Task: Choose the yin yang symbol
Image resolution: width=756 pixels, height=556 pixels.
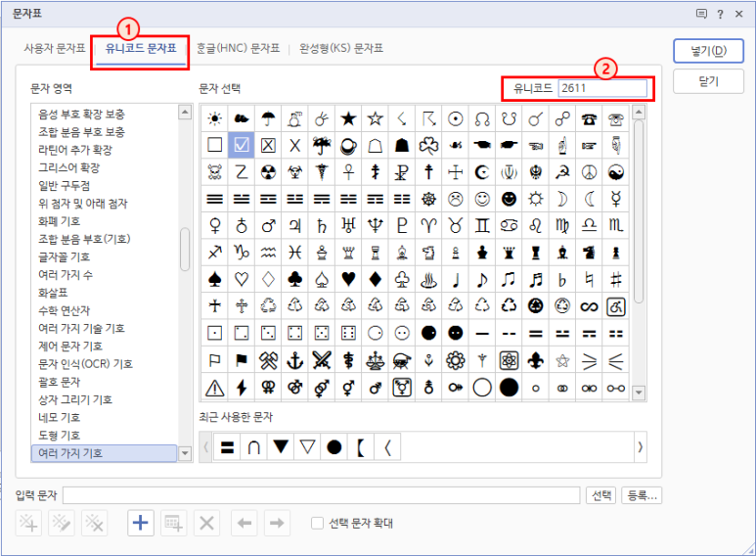Action: click(x=616, y=172)
